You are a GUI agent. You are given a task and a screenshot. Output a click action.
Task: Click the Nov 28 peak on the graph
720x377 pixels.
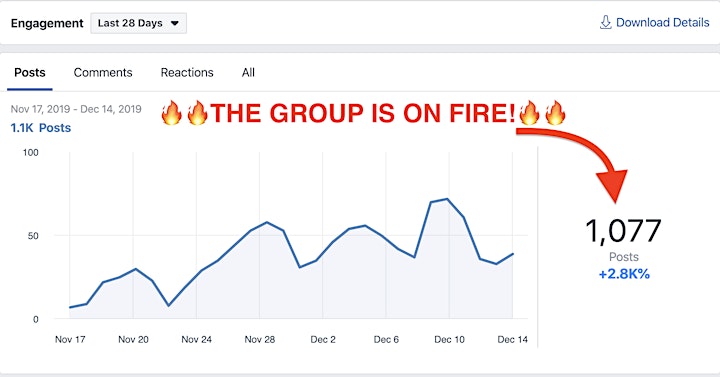[267, 222]
